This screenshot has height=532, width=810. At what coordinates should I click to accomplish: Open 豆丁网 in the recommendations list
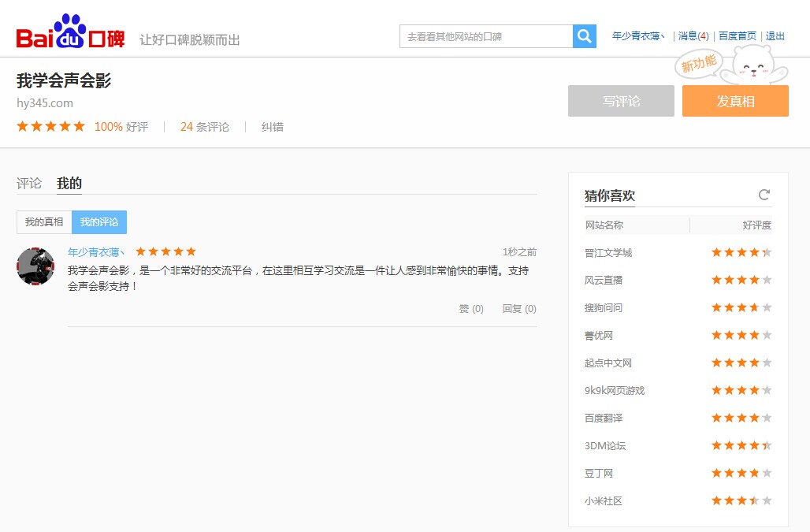pyautogui.click(x=599, y=474)
